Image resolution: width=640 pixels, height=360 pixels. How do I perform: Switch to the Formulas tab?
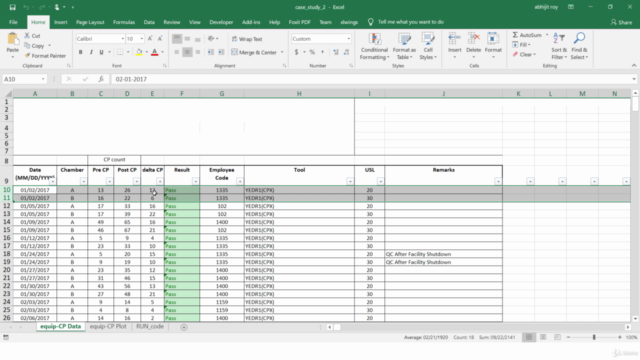click(x=124, y=22)
